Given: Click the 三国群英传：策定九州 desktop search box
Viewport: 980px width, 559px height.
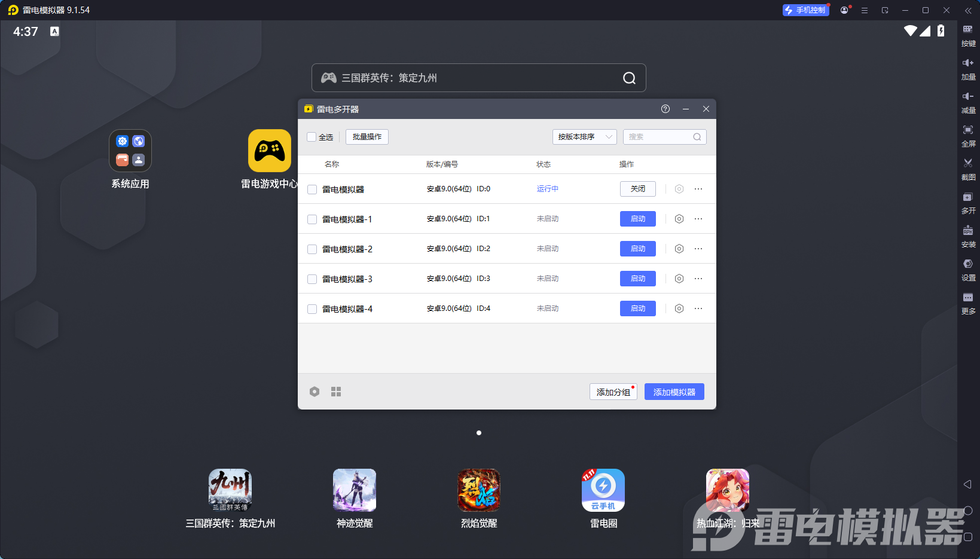Looking at the screenshot, I should click(x=479, y=78).
